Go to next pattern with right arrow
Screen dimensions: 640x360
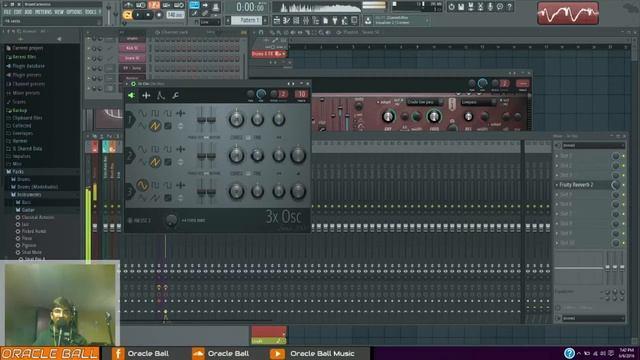coord(265,20)
